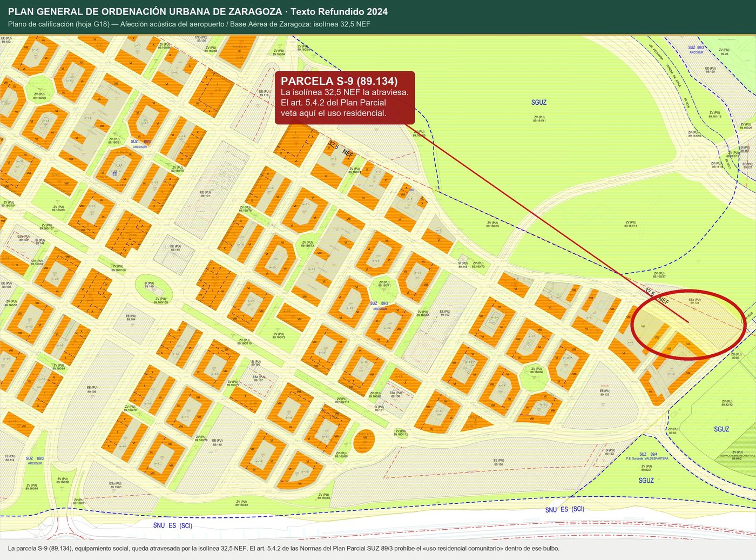The image size is (756, 560).
Task: Click label 'ESo (PU) 89.130'
Action: (x=201, y=39)
